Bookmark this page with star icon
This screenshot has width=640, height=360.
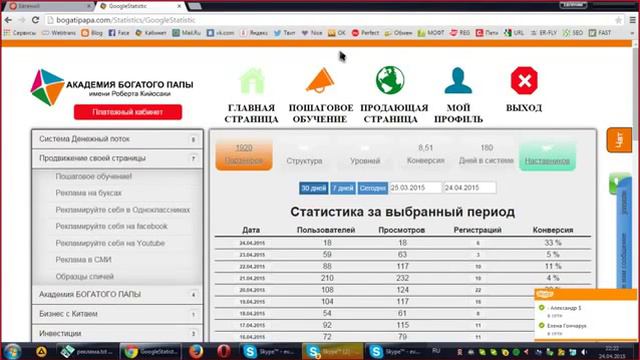point(618,20)
